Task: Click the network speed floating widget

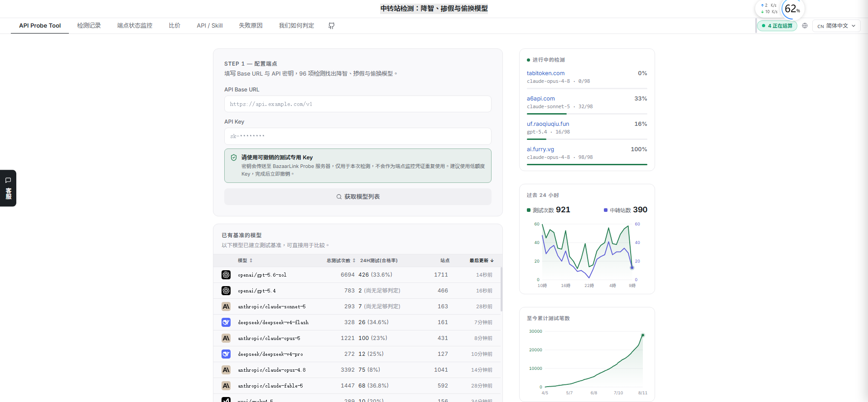Action: (769, 9)
